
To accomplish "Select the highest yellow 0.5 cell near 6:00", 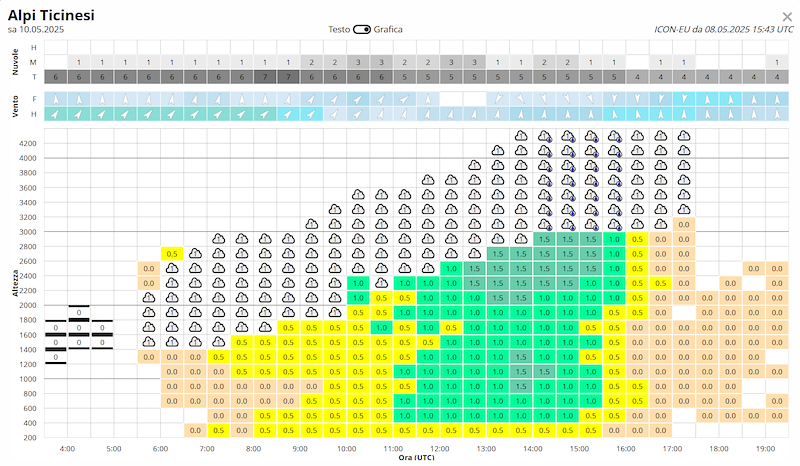I will 172,254.
